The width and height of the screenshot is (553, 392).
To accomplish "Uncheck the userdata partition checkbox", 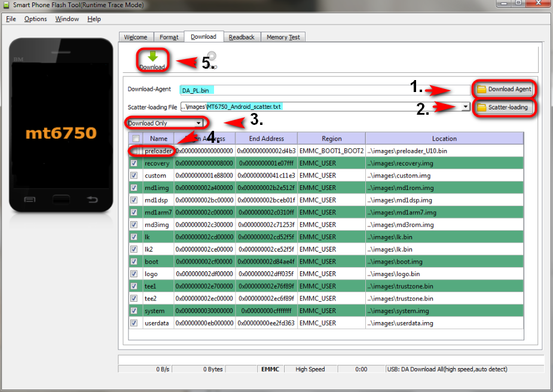I will [134, 323].
